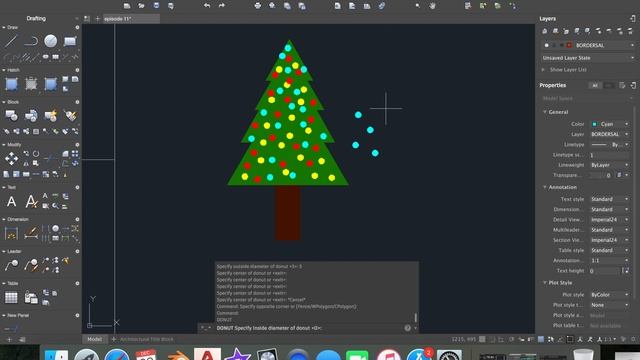Screen dimensions: 640x360
Task: Open a drawing with Open icon
Action: point(141,6)
